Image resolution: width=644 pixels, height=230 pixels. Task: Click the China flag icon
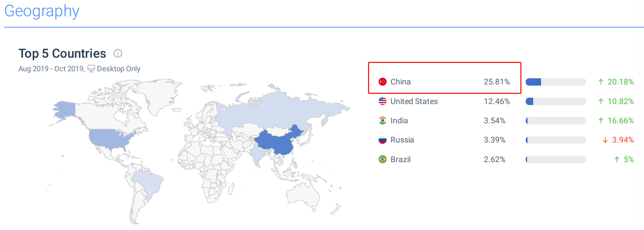[x=382, y=82]
